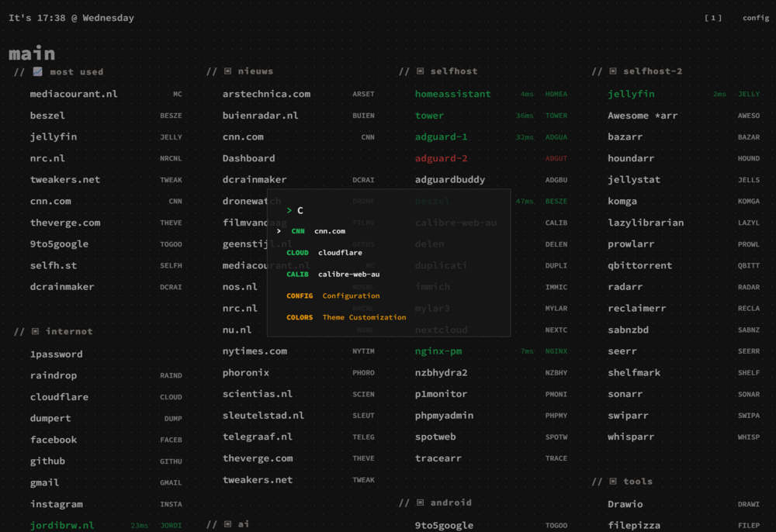Click the [ 1 ] page indicator
776x532 pixels.
713,18
